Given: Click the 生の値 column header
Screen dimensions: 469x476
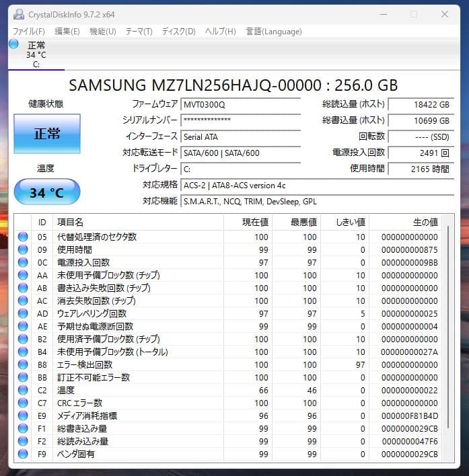Looking at the screenshot, I should click(406, 223).
